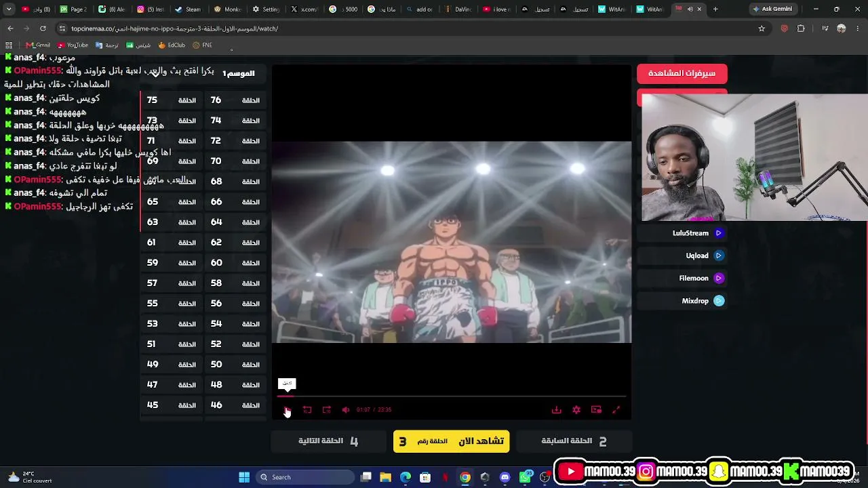Image resolution: width=868 pixels, height=488 pixels.
Task: Open the apps grid in bookmarks bar
Action: coord(9,45)
